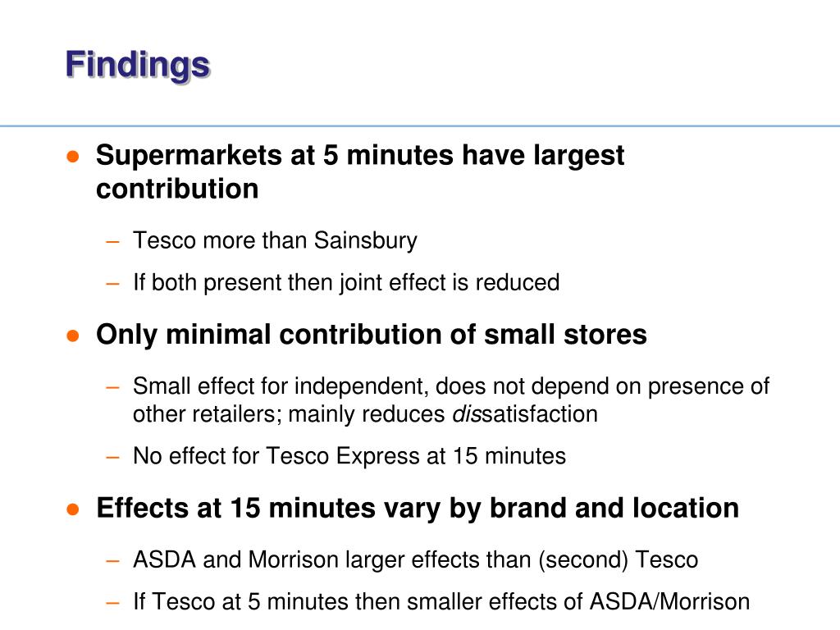Select the orange bullet beside Only minimal contribution

(x=73, y=336)
